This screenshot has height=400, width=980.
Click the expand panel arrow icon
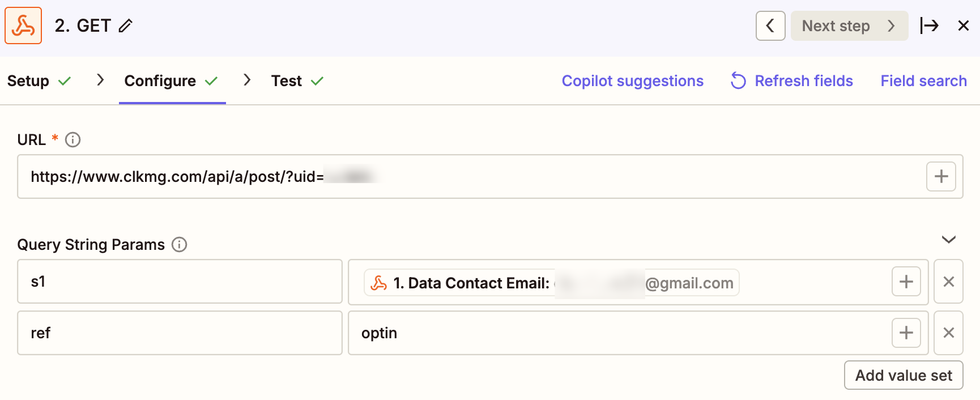coord(929,25)
